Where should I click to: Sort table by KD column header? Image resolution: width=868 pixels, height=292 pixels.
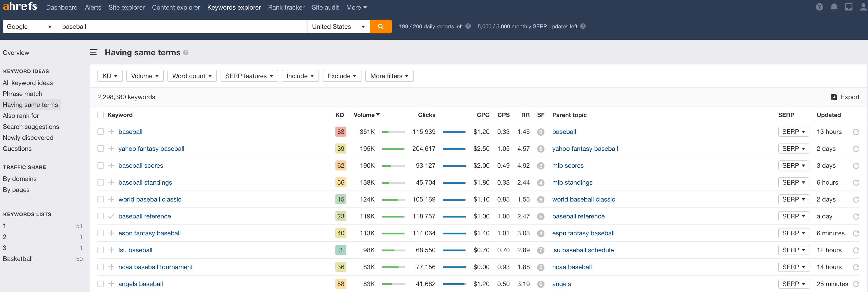[x=339, y=115]
